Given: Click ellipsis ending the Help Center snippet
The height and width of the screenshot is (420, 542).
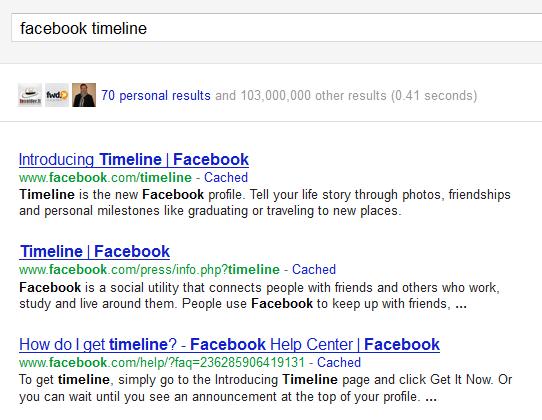Looking at the screenshot, I should tap(431, 398).
